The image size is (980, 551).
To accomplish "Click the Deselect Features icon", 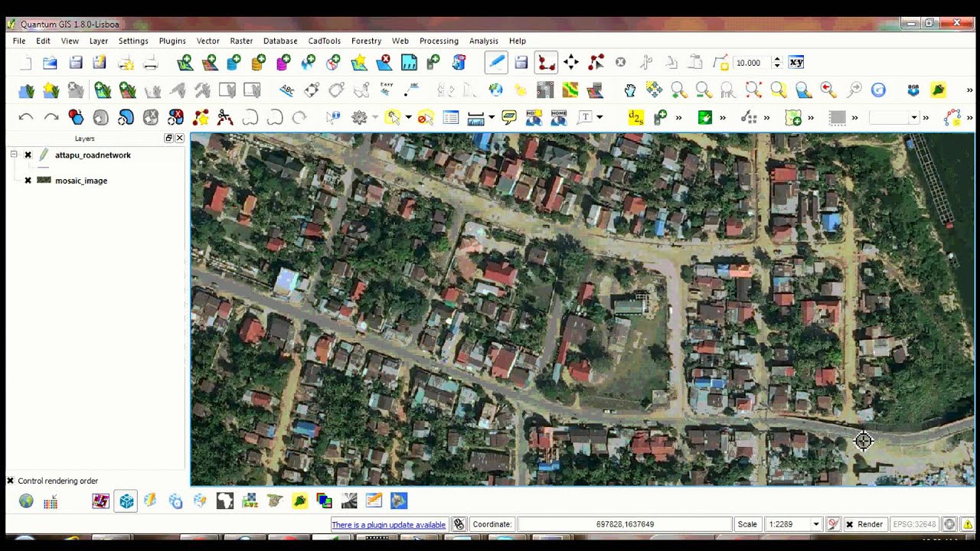I will point(426,118).
